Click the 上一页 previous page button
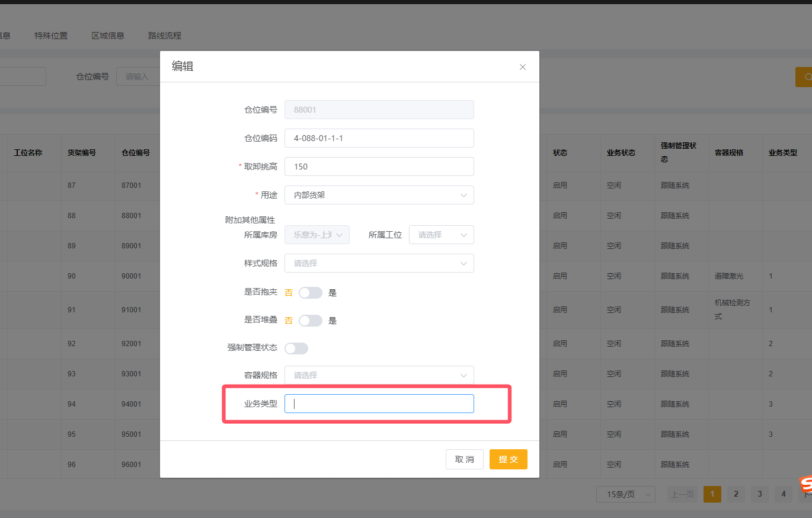812x518 pixels. [682, 494]
